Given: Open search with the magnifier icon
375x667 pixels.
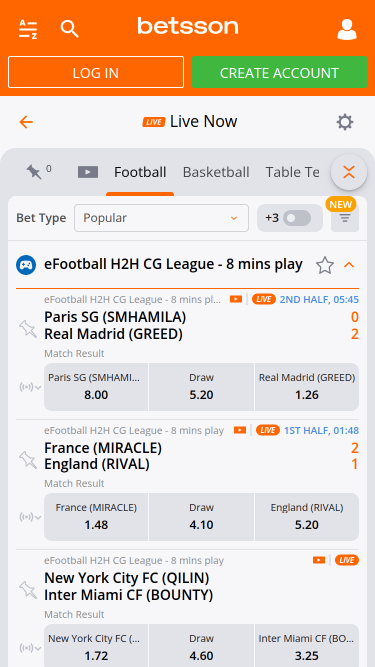Looking at the screenshot, I should 69,29.
